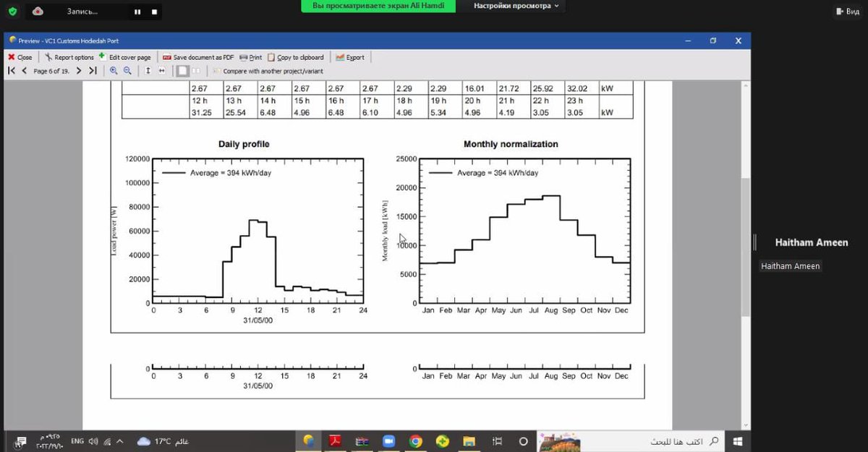Open File Explorer from the taskbar
This screenshot has width=868, height=452.
[469, 441]
